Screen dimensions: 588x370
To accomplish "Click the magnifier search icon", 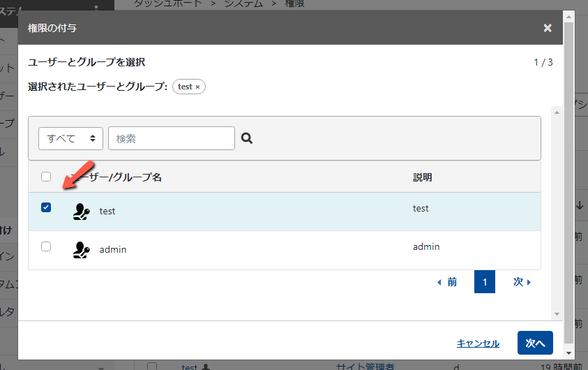I will (x=247, y=138).
